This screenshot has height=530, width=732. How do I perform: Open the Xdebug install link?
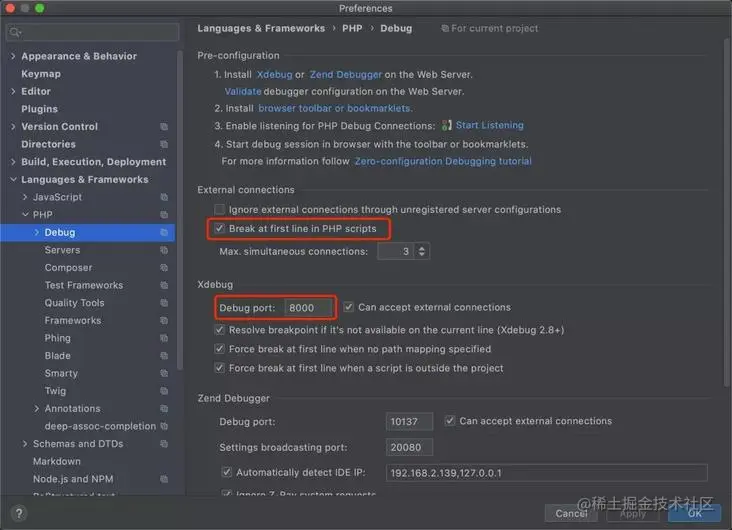pos(274,75)
